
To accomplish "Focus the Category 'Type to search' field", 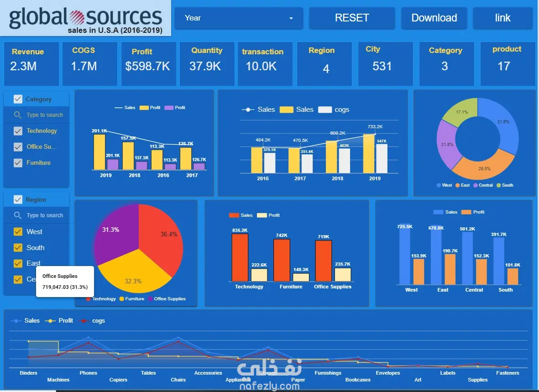I will point(45,115).
